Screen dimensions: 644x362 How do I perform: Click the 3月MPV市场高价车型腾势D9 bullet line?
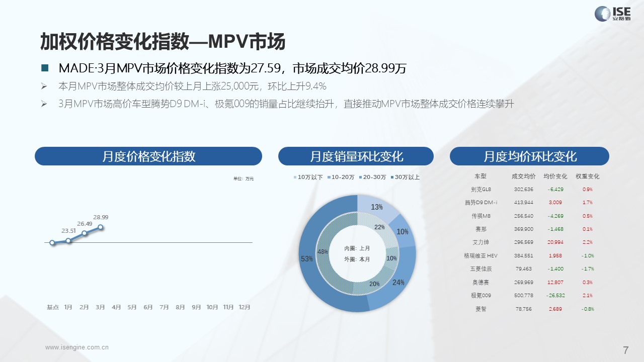pyautogui.click(x=286, y=104)
